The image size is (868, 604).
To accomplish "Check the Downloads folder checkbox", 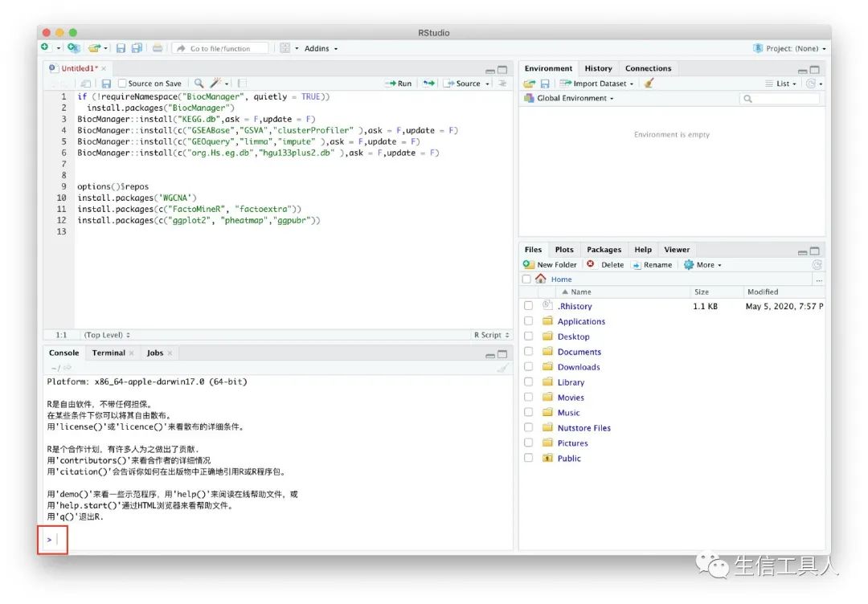I will pos(529,367).
